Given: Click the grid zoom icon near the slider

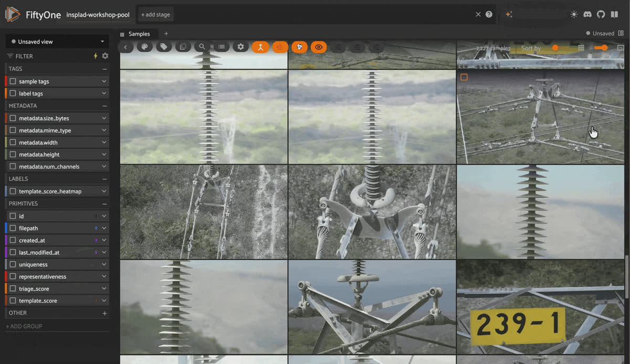Looking at the screenshot, I should tap(581, 48).
